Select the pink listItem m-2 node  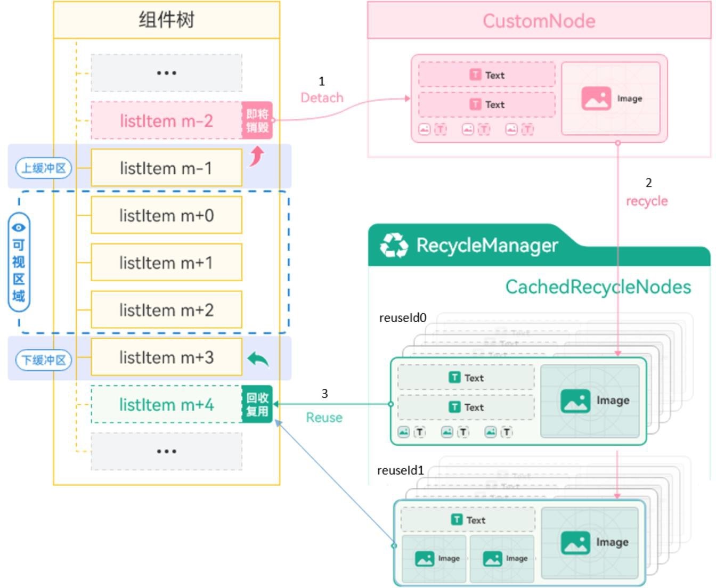click(166, 121)
